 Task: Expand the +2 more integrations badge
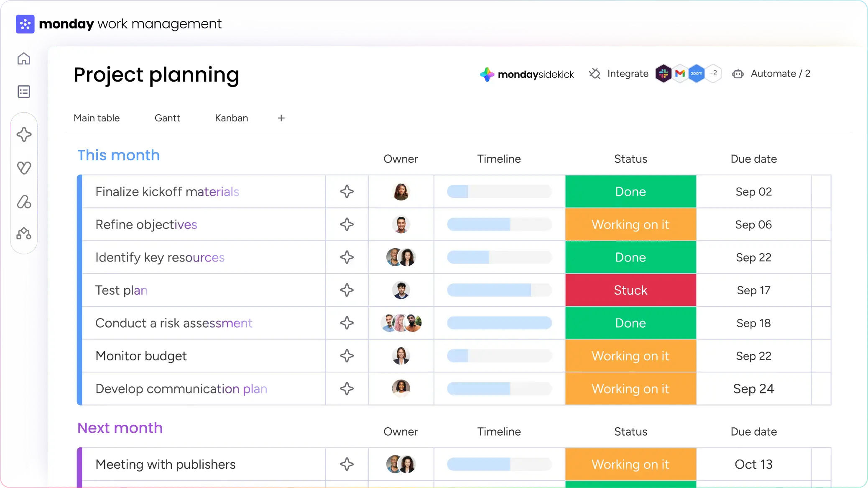point(713,73)
